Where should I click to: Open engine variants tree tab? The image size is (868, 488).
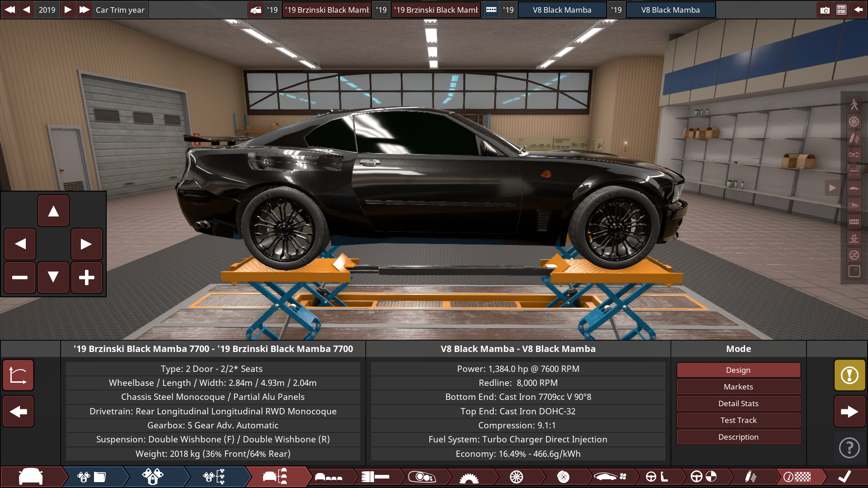(214, 477)
